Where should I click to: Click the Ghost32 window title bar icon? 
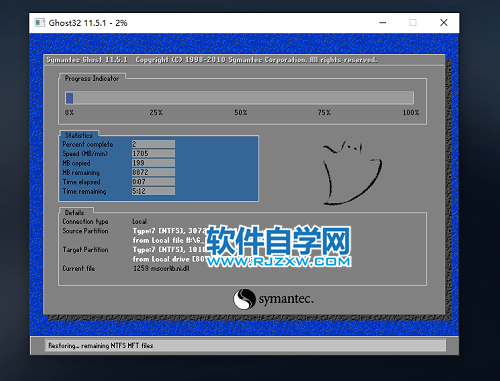tap(40, 23)
